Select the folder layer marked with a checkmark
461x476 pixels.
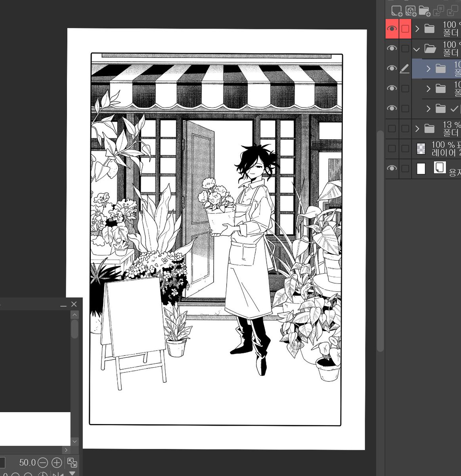tap(441, 108)
